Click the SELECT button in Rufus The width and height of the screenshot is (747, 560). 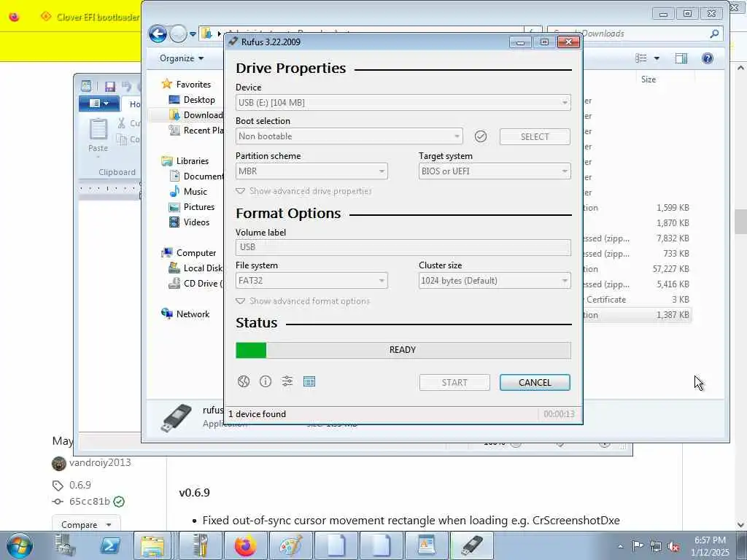(x=535, y=136)
